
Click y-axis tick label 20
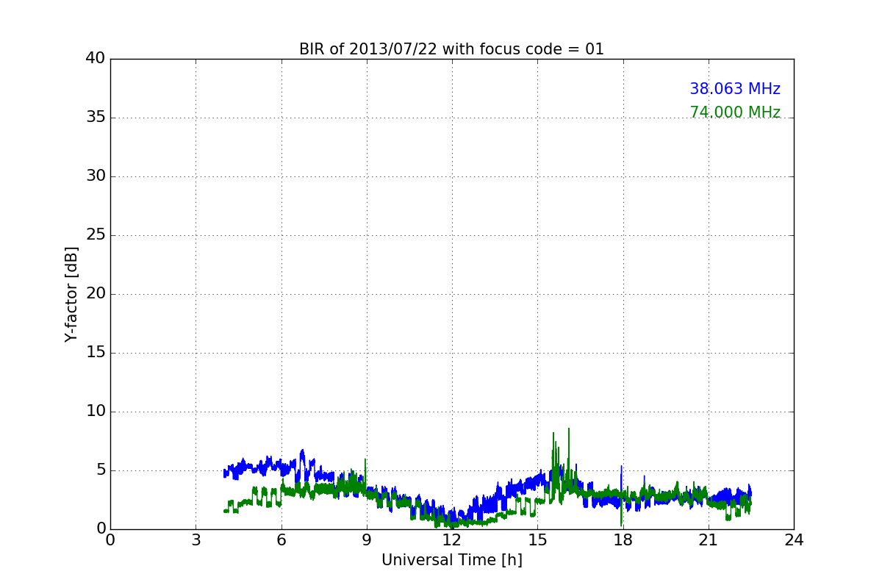pyautogui.click(x=96, y=294)
